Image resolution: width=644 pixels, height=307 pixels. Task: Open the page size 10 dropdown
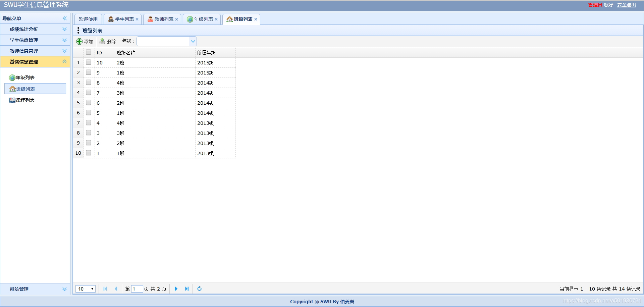(86, 289)
